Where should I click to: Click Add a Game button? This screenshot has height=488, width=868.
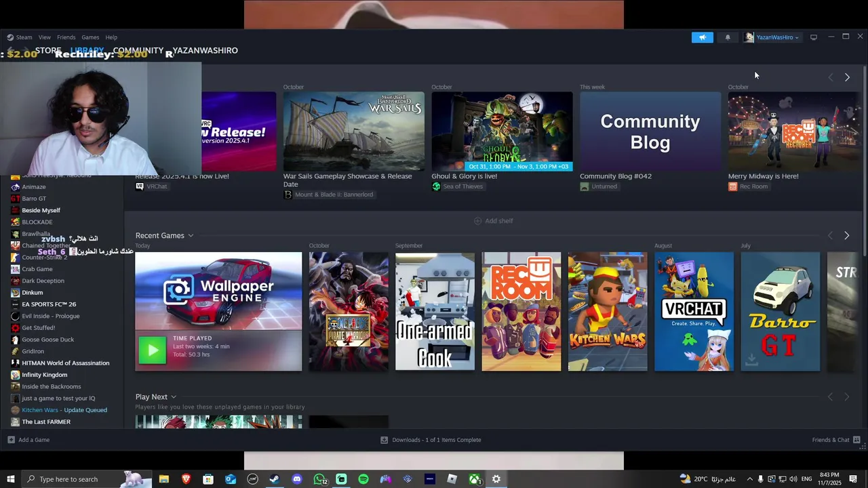(28, 440)
